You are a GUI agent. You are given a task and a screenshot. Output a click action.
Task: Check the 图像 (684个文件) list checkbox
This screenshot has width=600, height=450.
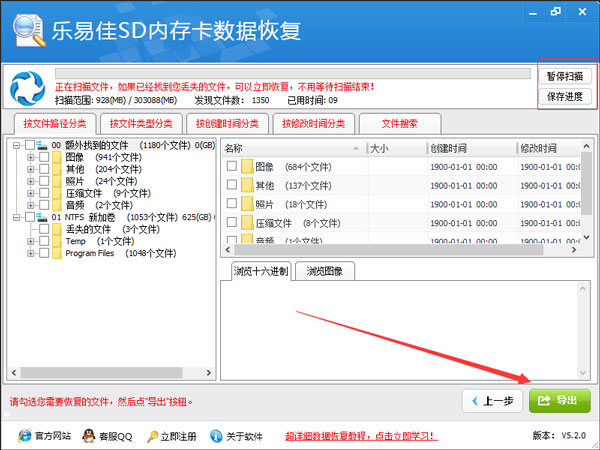click(232, 166)
